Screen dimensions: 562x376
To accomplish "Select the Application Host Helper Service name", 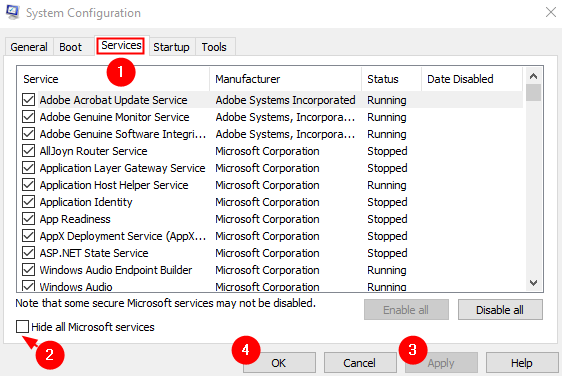I will click(114, 185).
